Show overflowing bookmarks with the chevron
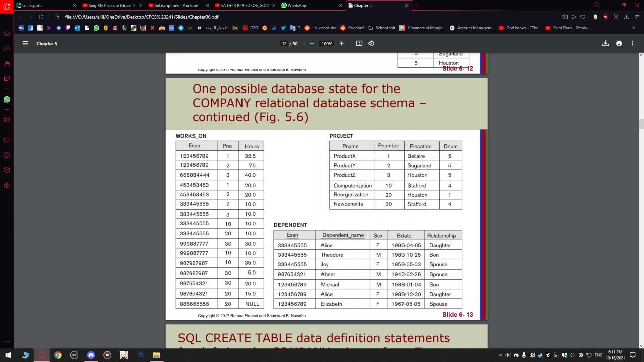 pos(633,28)
